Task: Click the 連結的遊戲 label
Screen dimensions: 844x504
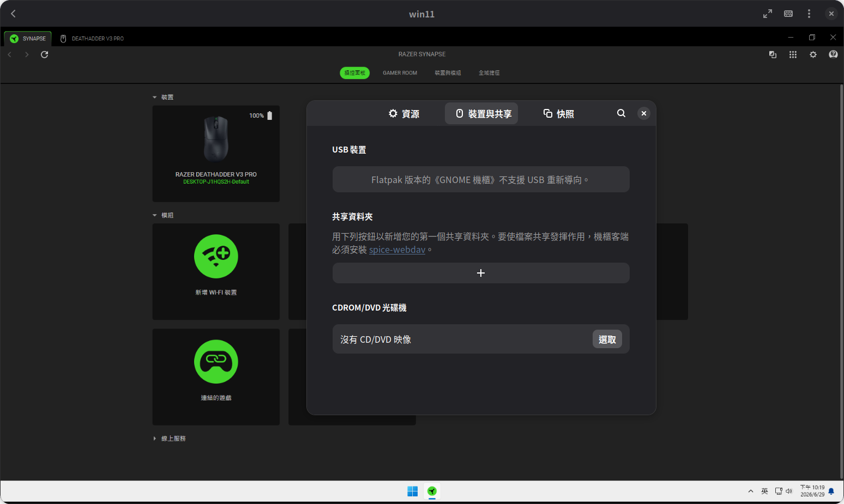Action: [x=216, y=398]
